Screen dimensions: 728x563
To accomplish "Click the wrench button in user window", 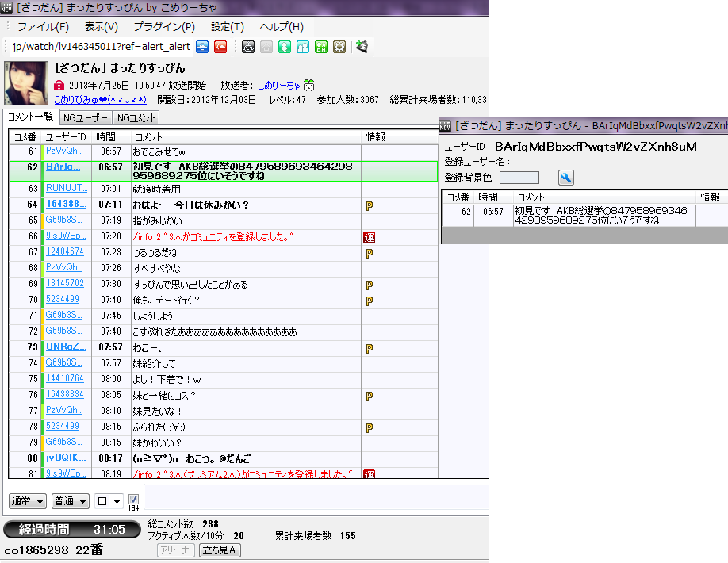I will [x=566, y=178].
